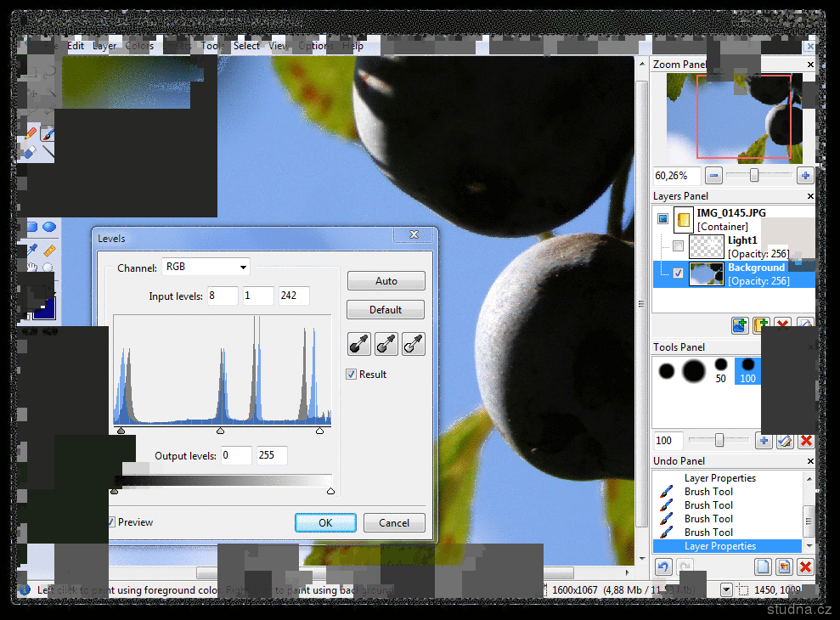Pick the black point eyedropper in Levels
840x620 pixels.
[x=358, y=344]
